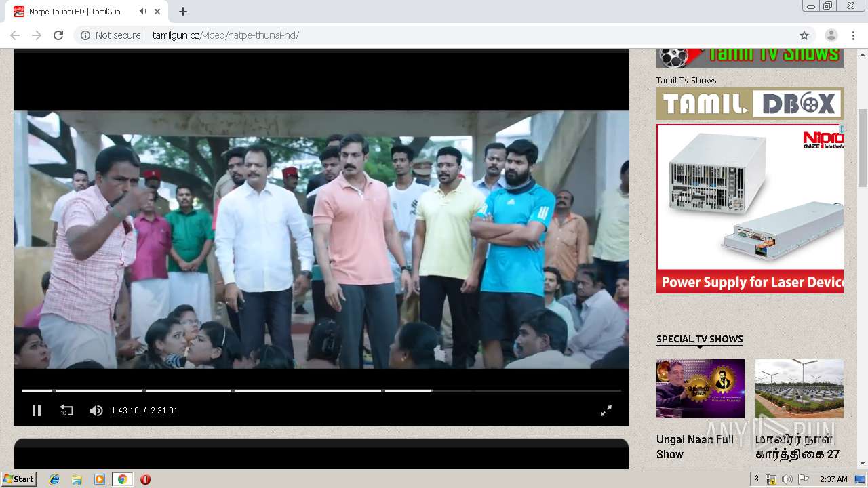Open a new browser tab

tap(183, 12)
